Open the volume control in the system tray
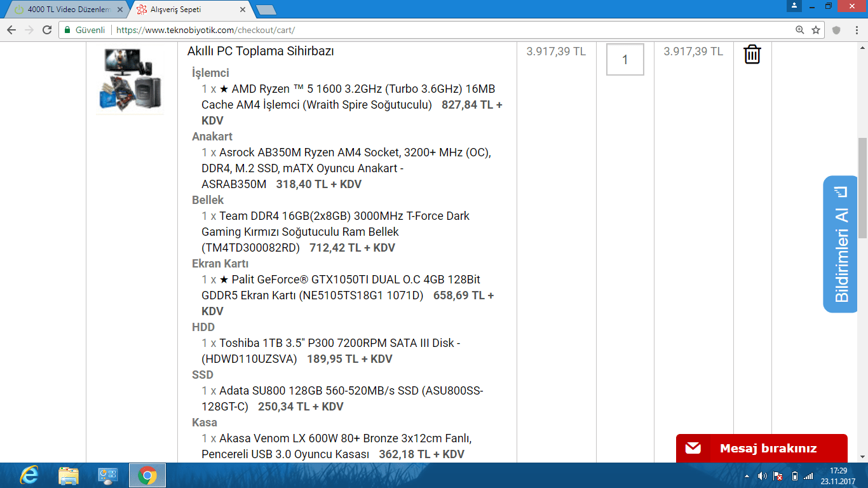Viewport: 868px width, 488px height. point(763,476)
